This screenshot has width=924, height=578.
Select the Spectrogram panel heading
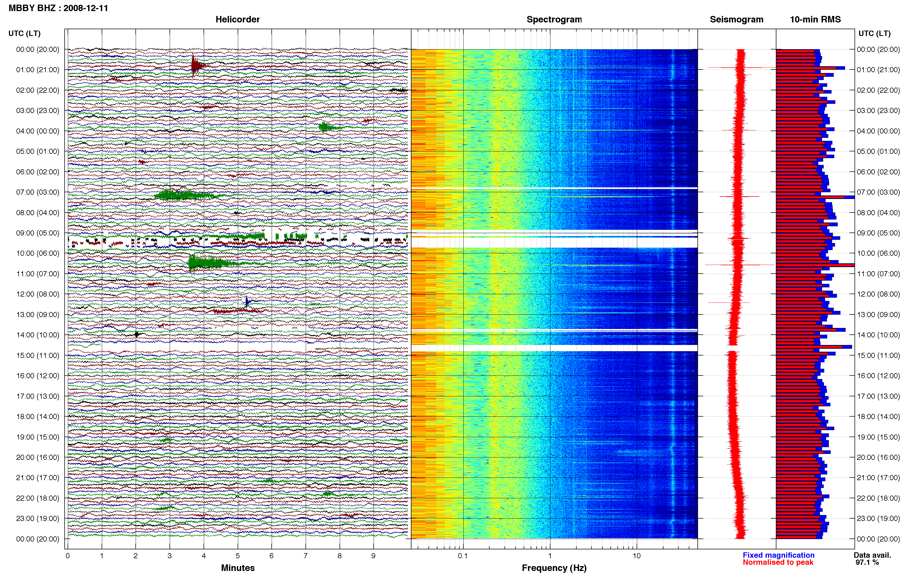point(554,19)
